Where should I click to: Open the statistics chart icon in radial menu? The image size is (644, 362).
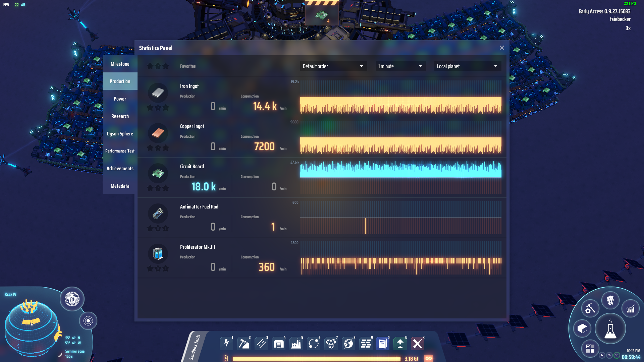(x=630, y=309)
